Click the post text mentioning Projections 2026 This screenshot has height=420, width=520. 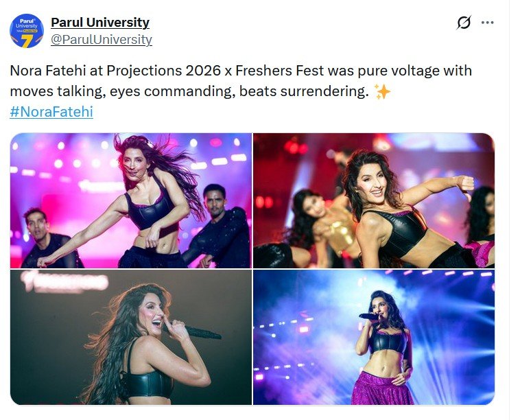241,81
